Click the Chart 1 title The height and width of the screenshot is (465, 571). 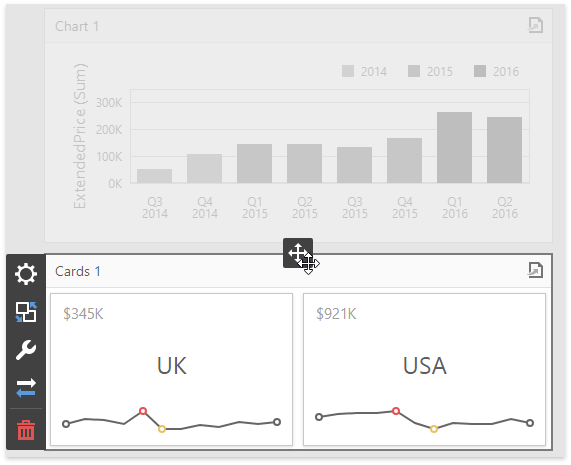click(77, 26)
